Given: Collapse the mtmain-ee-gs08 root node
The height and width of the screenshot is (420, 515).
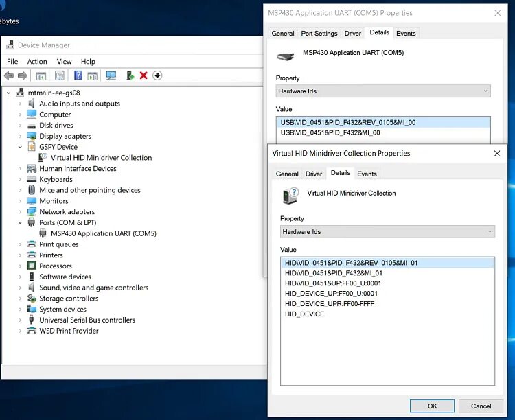Looking at the screenshot, I should coord(9,93).
